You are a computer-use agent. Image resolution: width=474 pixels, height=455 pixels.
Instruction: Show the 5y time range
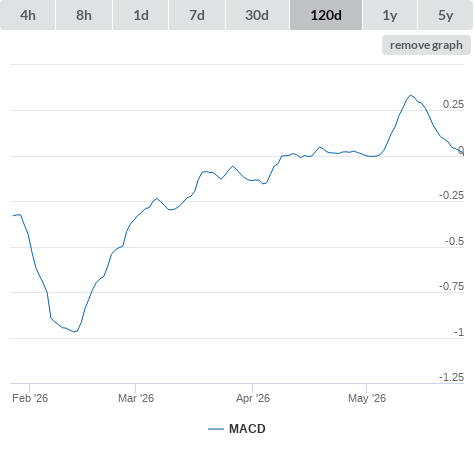(445, 15)
